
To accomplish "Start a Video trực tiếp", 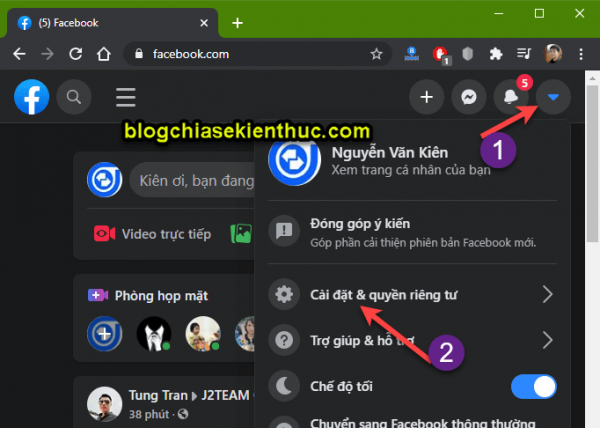I will point(152,234).
